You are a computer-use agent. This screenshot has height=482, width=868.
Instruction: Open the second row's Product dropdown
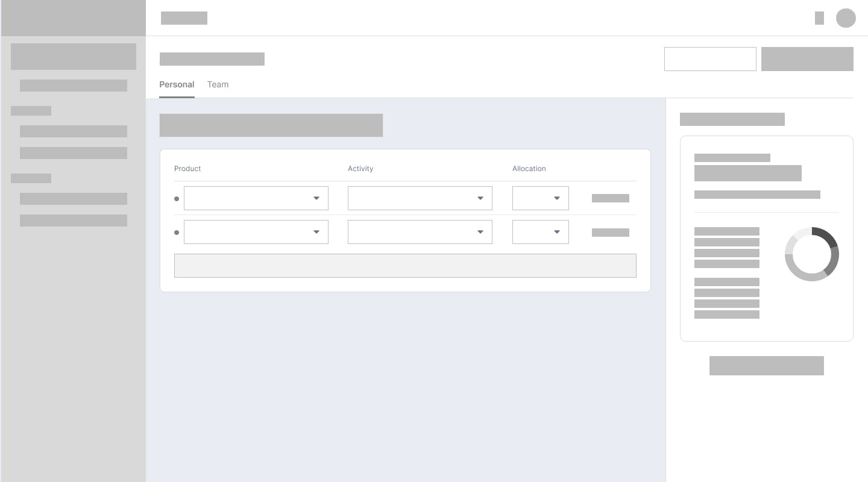click(x=256, y=232)
